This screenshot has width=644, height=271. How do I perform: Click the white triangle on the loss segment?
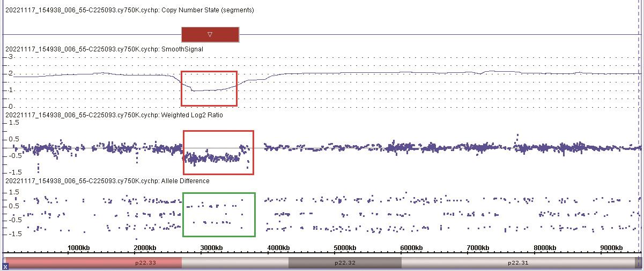point(210,34)
